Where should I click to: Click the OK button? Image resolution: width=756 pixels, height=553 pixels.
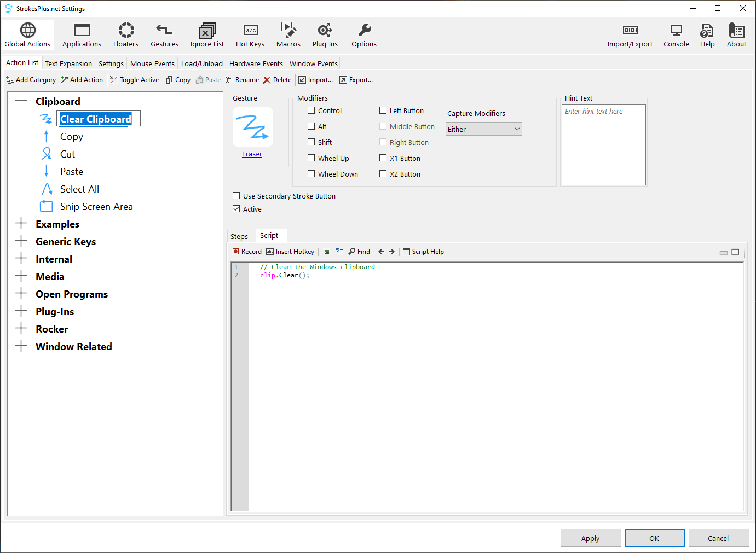tap(655, 538)
